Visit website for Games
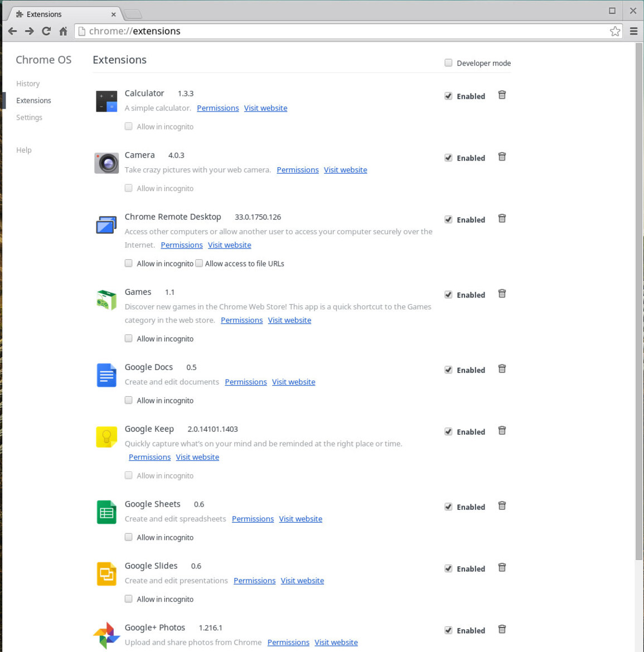The width and height of the screenshot is (644, 652). pyautogui.click(x=289, y=320)
